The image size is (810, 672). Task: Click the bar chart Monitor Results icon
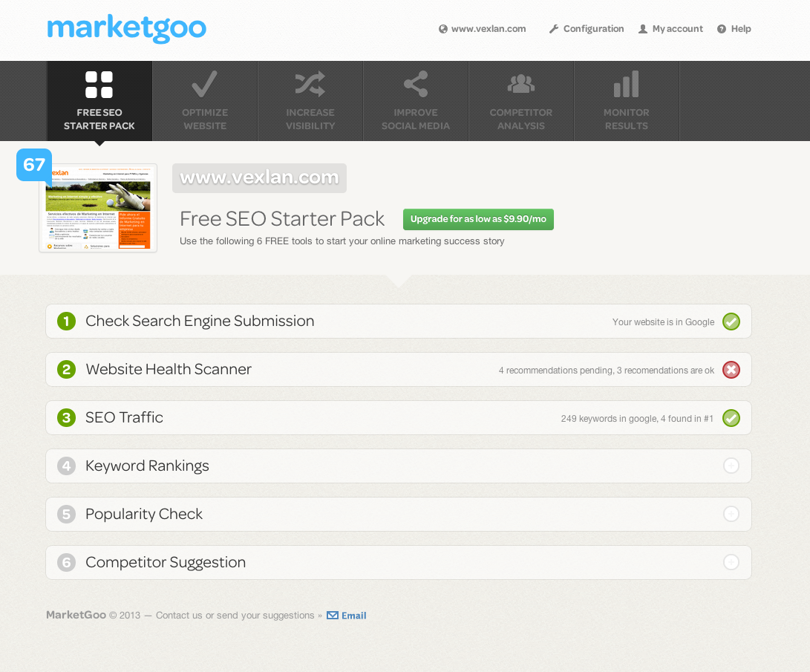[626, 84]
